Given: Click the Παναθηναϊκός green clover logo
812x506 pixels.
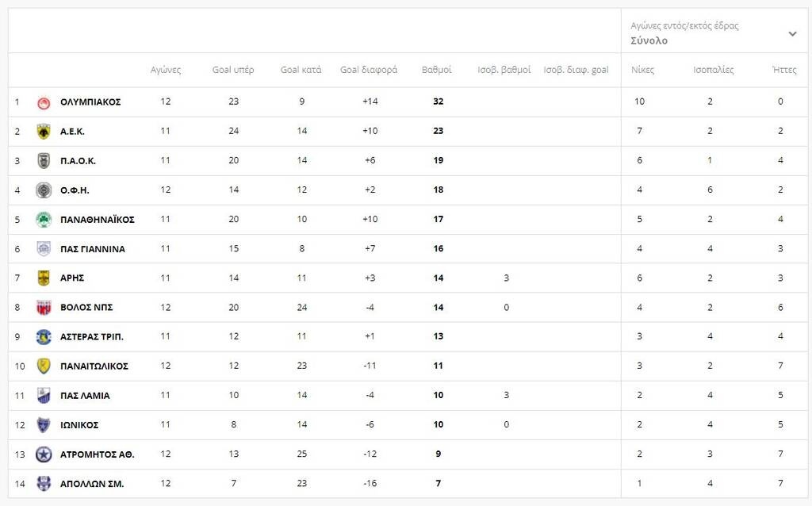Looking at the screenshot, I should tap(44, 220).
